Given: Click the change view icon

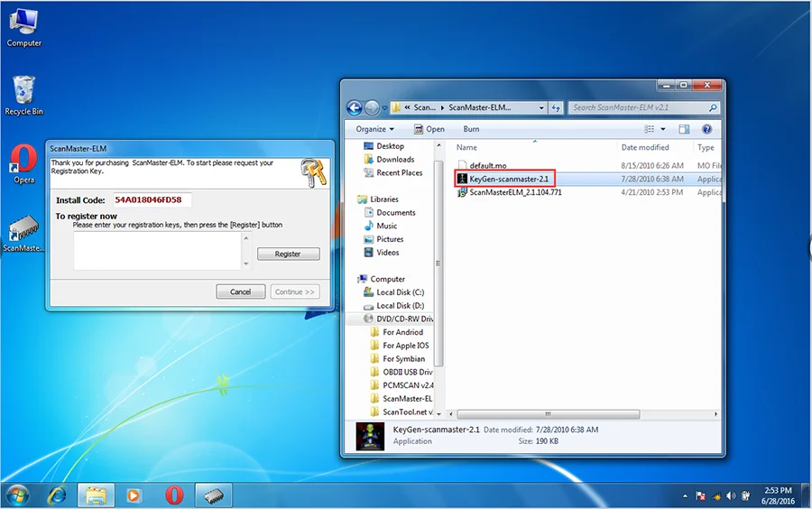Looking at the screenshot, I should (649, 129).
